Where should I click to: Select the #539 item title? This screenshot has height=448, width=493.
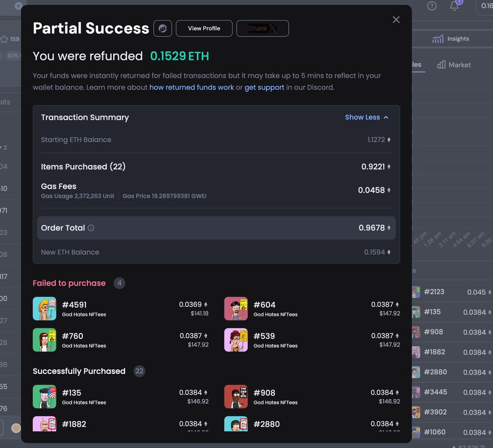click(264, 336)
